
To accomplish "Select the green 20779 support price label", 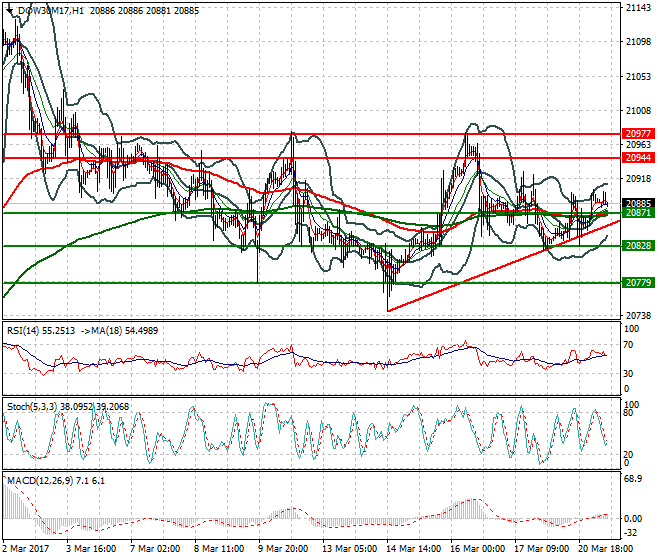I will point(638,283).
